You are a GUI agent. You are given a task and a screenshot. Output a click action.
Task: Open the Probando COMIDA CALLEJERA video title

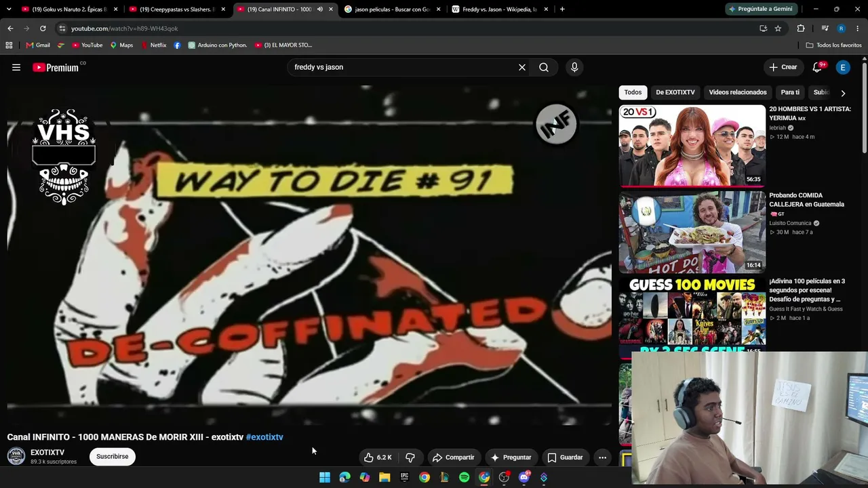click(806, 200)
